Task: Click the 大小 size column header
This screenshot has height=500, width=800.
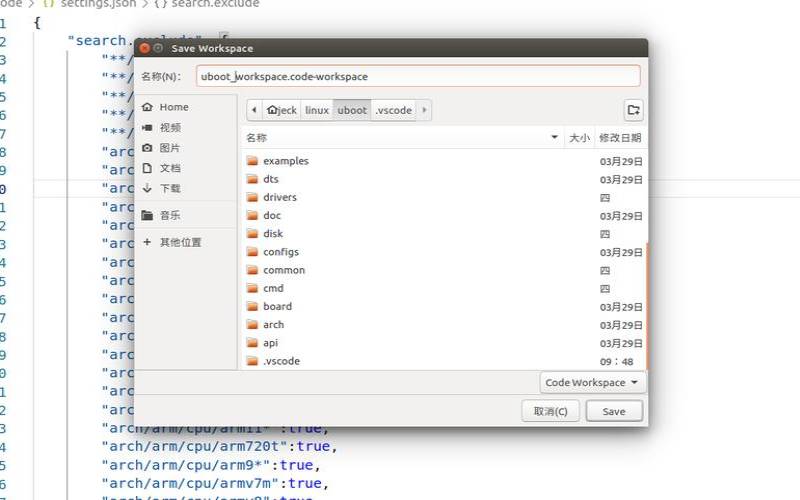Action: tap(579, 138)
